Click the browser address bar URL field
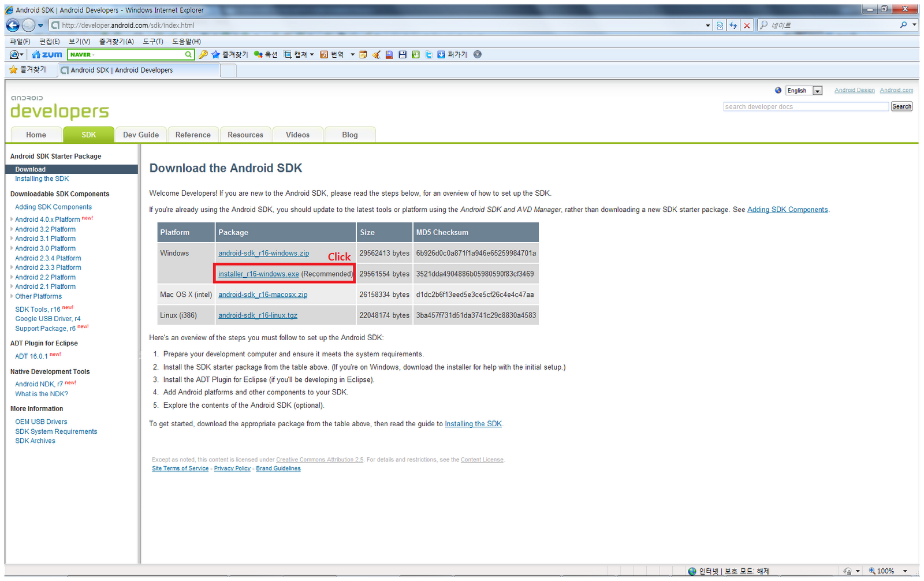Image resolution: width=924 pixels, height=581 pixels. click(381, 25)
